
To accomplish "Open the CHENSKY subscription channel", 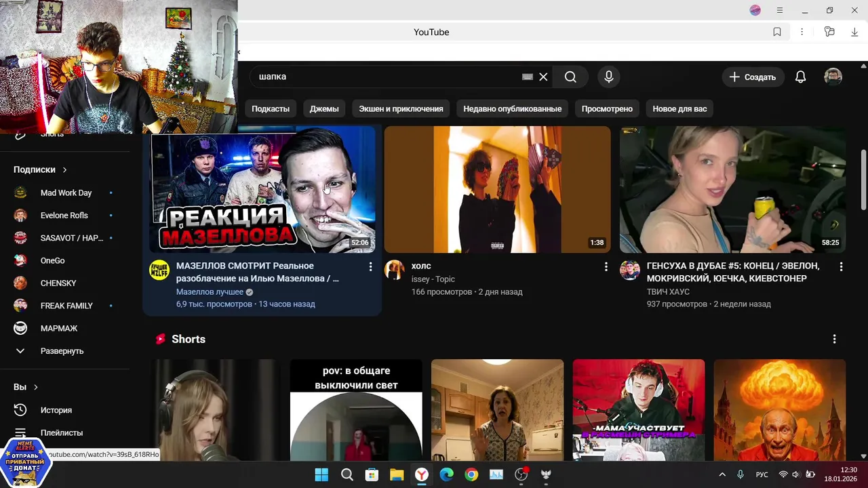I will [x=58, y=283].
